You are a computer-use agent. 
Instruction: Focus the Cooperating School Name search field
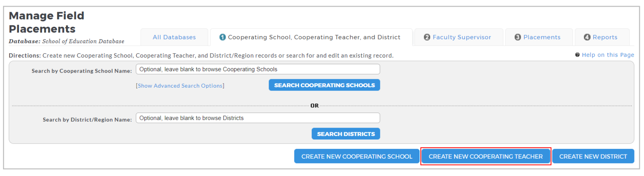tap(258, 69)
